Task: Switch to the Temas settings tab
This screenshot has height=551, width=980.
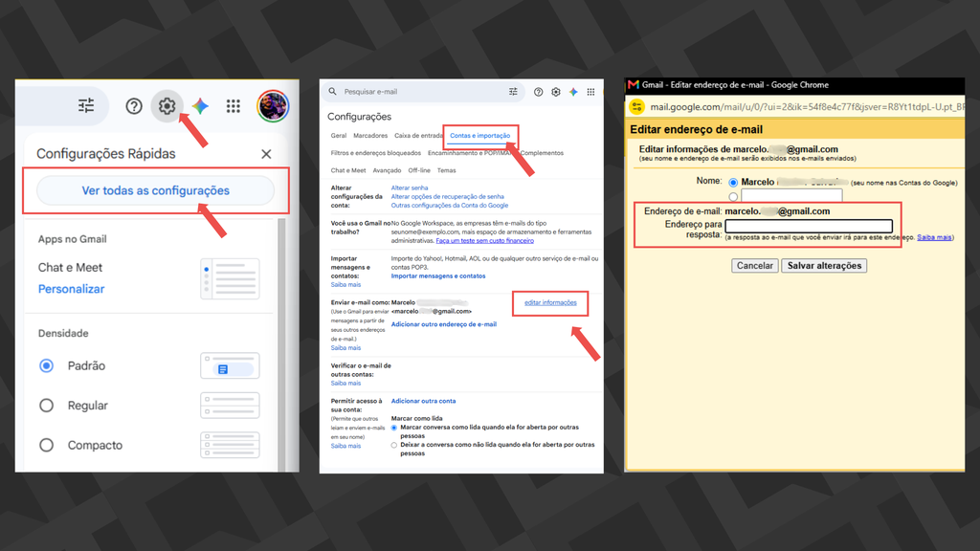Action: (x=446, y=170)
